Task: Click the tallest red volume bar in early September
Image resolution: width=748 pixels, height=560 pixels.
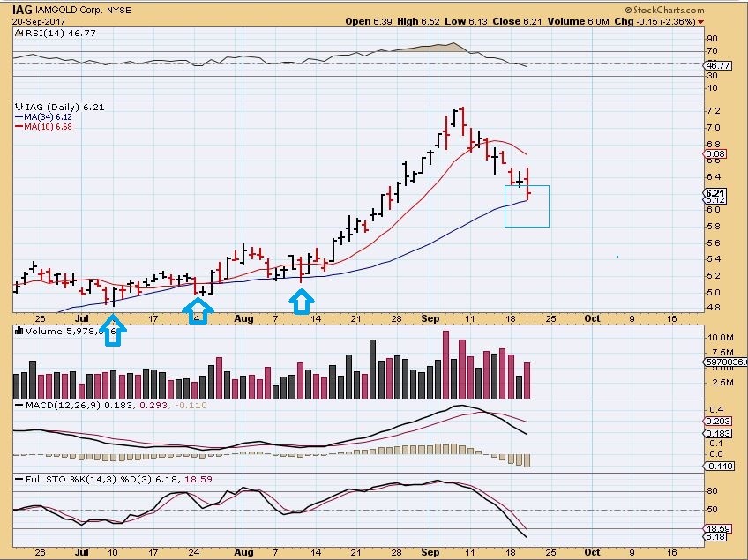Action: point(446,364)
